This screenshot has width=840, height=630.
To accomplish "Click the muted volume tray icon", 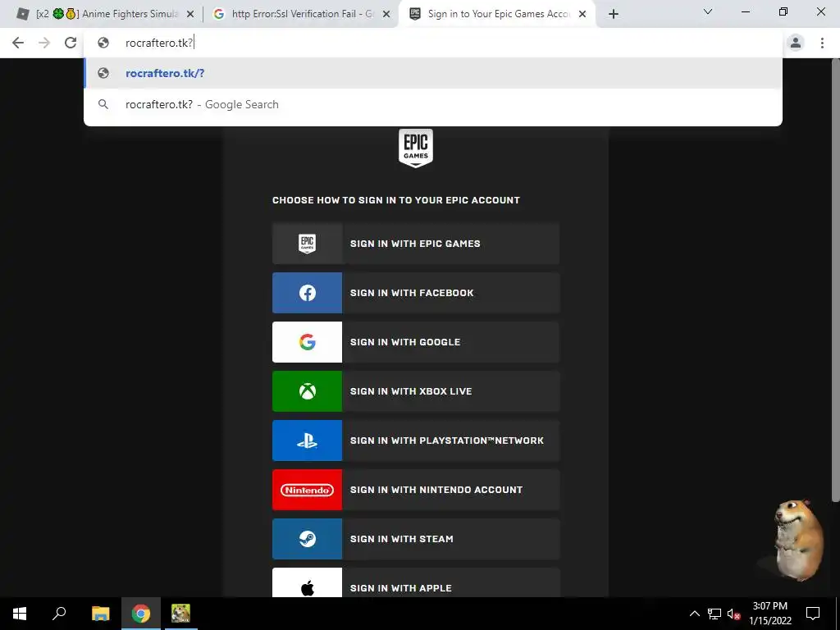I will point(733,614).
